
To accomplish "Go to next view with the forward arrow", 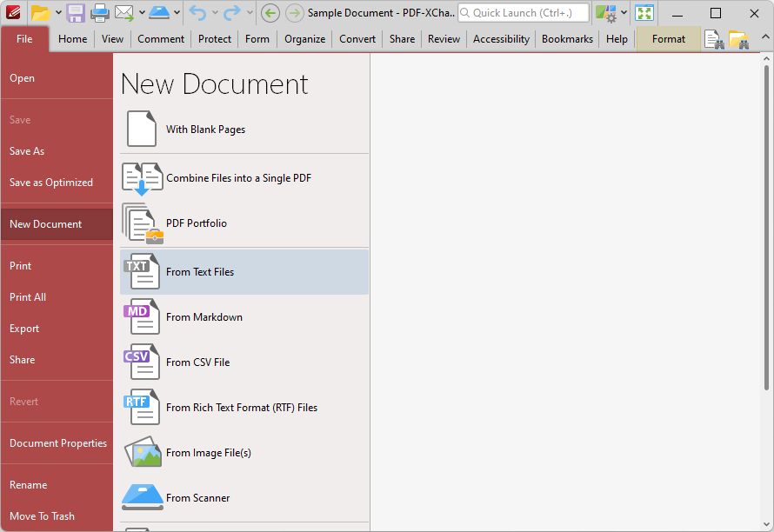I will click(295, 13).
